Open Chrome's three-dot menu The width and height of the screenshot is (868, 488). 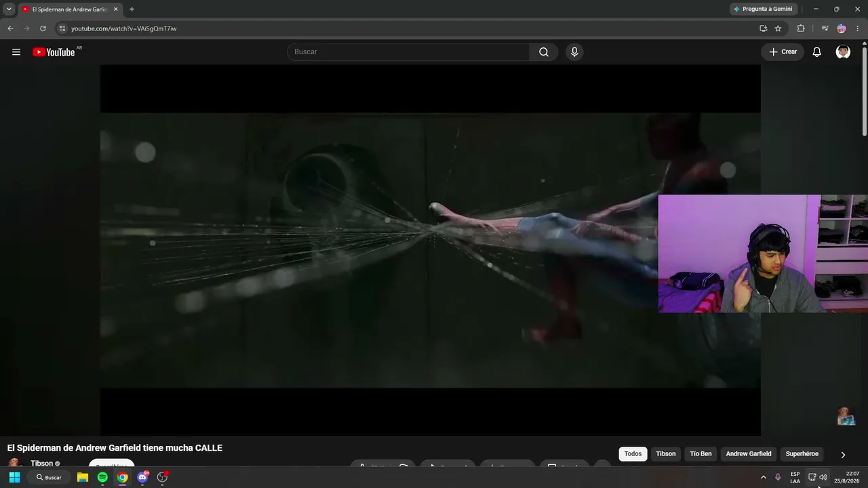pyautogui.click(x=858, y=28)
